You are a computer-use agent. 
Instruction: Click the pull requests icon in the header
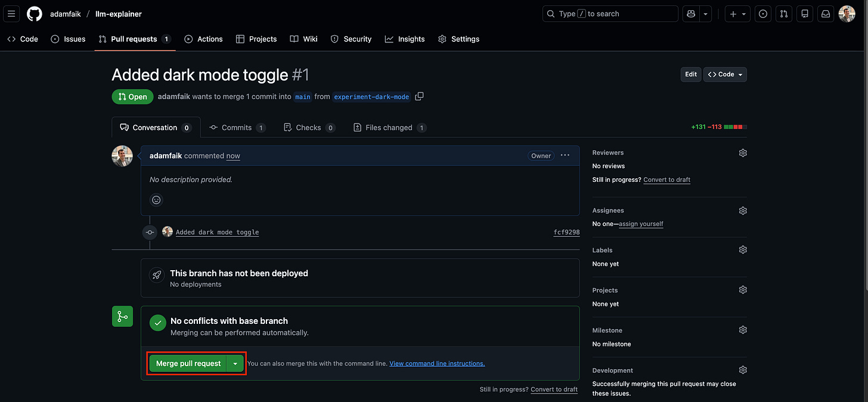click(783, 13)
